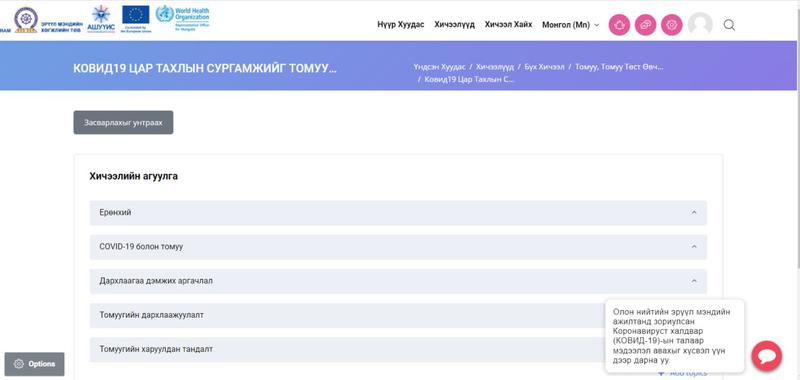Image resolution: width=800 pixels, height=380 pixels.
Task: Click the European Union flag logo
Action: (135, 19)
